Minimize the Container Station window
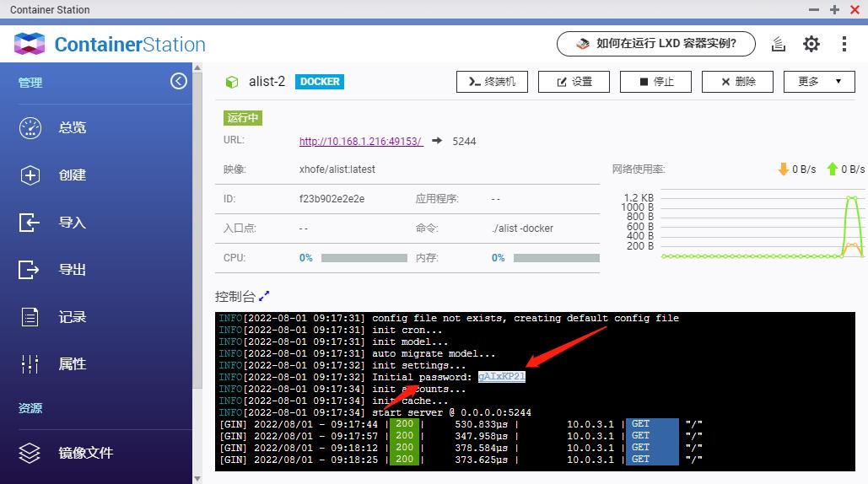The width and height of the screenshot is (868, 484). click(814, 10)
